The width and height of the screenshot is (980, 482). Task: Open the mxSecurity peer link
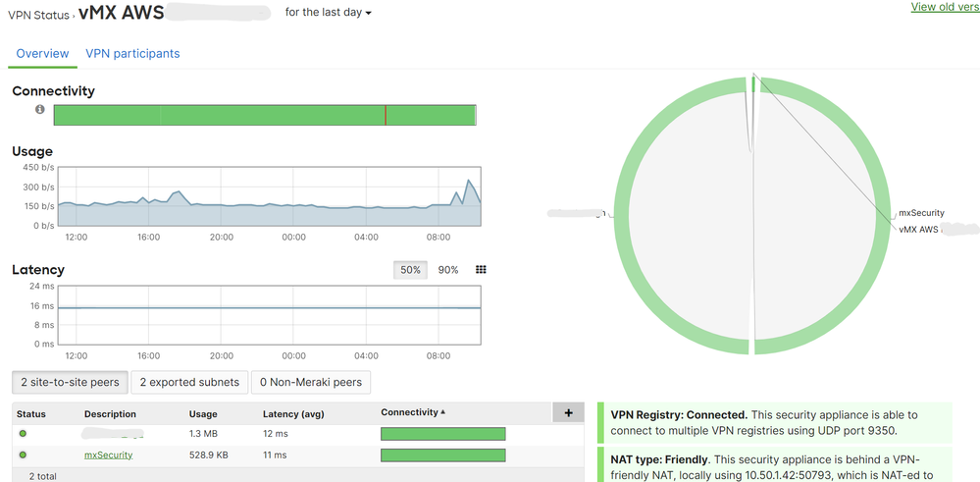coord(108,455)
